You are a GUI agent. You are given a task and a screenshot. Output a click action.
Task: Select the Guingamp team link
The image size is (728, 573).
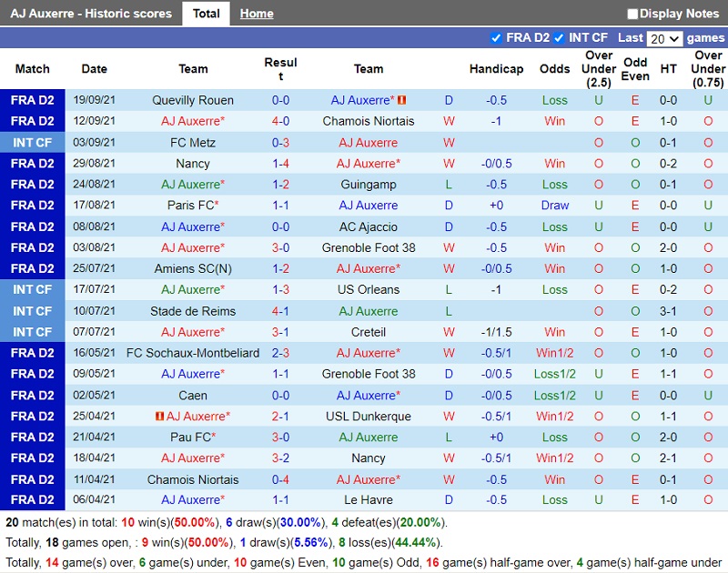(369, 185)
